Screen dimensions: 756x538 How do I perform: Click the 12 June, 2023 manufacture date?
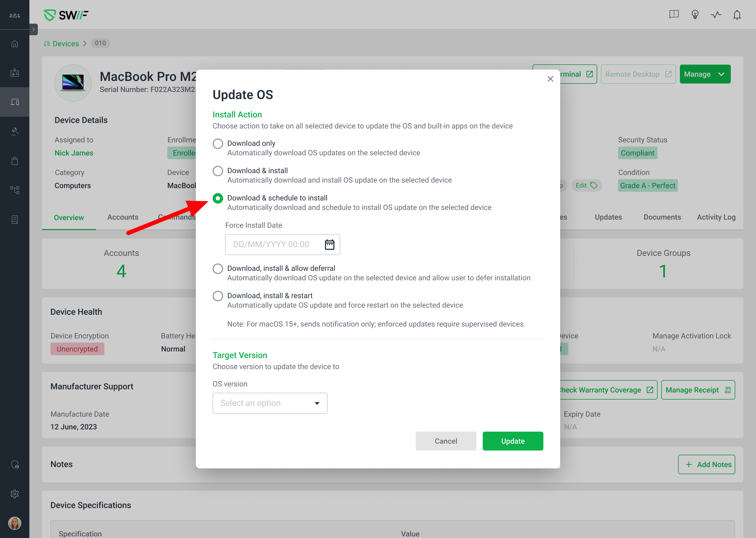(x=73, y=427)
